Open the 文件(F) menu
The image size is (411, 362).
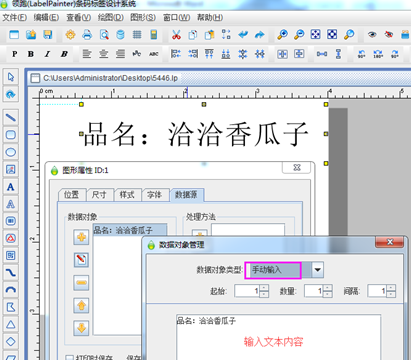click(15, 17)
